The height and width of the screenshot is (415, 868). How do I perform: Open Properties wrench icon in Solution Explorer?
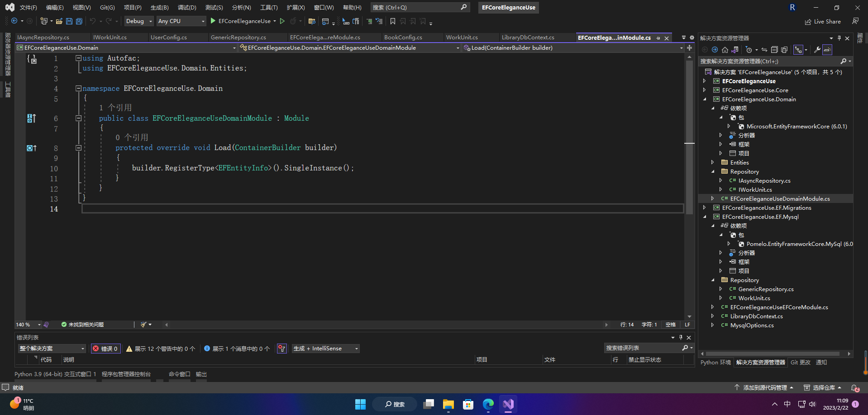[x=817, y=50]
